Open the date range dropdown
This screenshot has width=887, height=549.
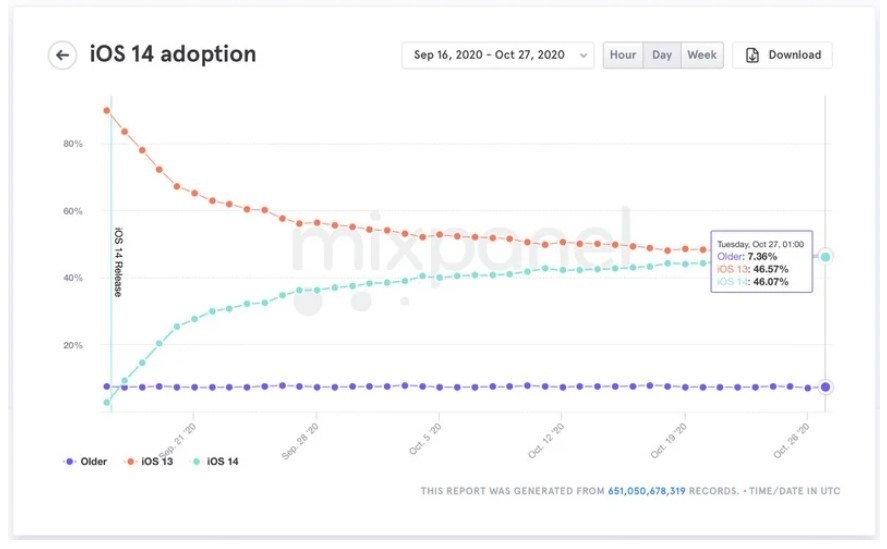(x=497, y=55)
